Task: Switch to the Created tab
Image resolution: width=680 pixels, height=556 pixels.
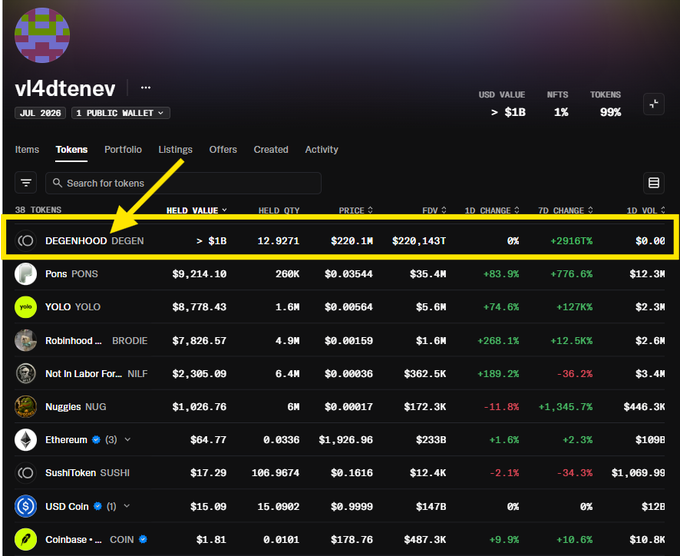Action: click(x=271, y=150)
